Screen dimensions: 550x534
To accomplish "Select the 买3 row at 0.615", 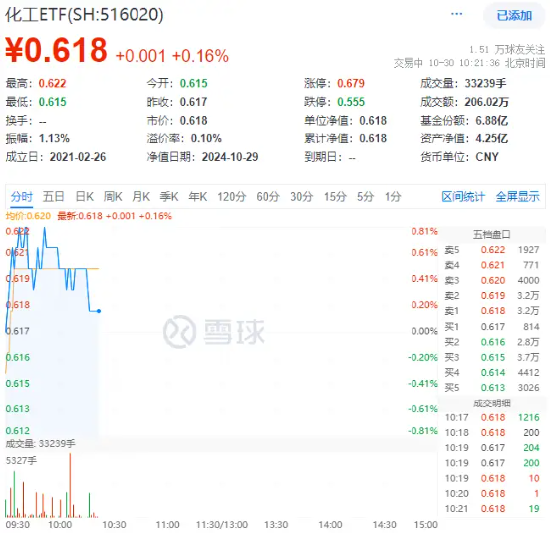I will point(492,357).
